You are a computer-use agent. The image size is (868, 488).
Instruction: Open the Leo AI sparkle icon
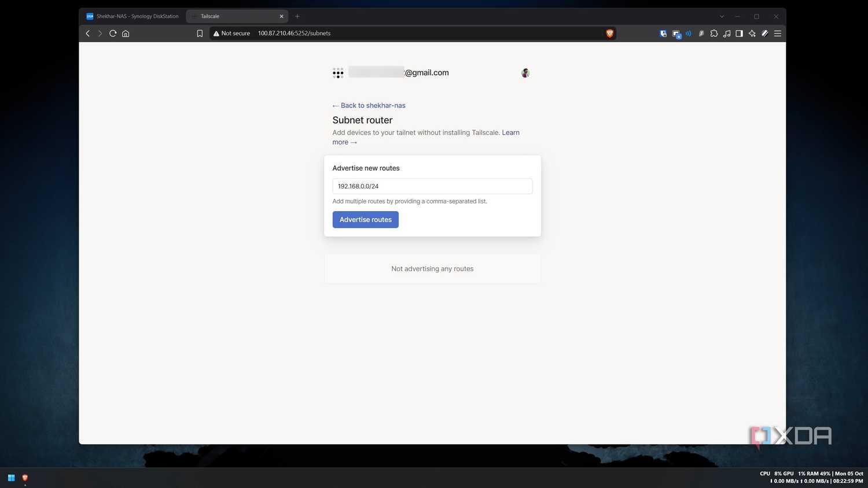752,34
